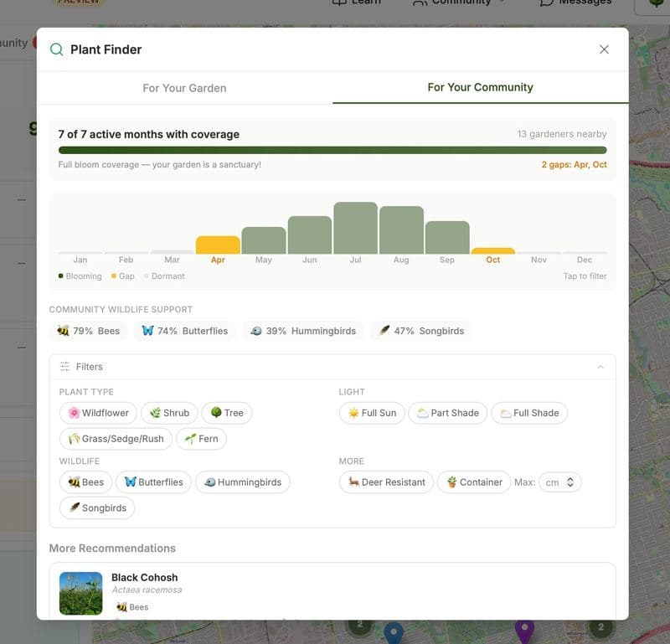This screenshot has height=644, width=670.
Task: Switch to the For Your Garden tab
Action: tap(184, 87)
